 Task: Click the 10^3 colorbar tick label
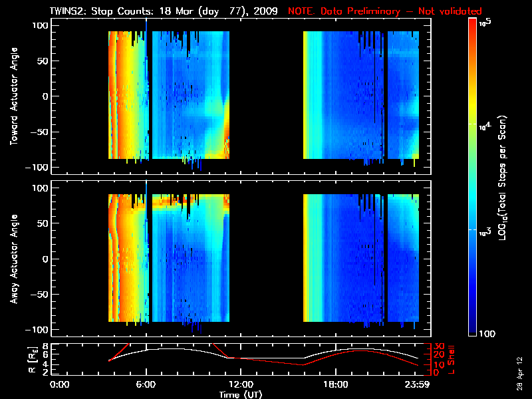pyautogui.click(x=485, y=231)
